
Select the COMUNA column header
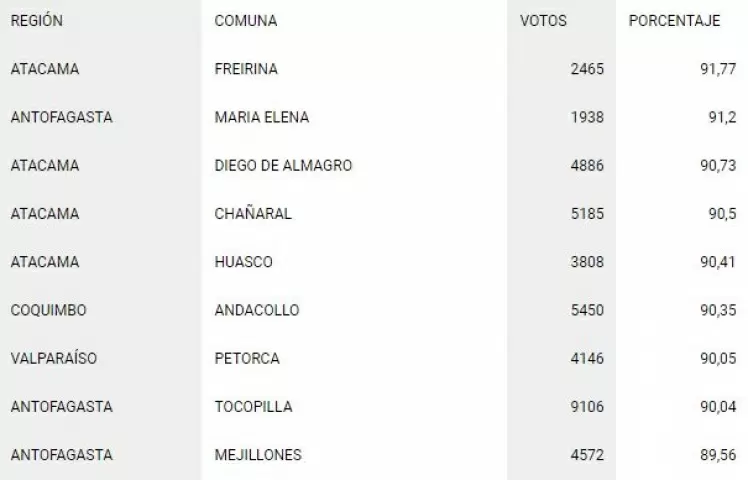[x=246, y=21]
